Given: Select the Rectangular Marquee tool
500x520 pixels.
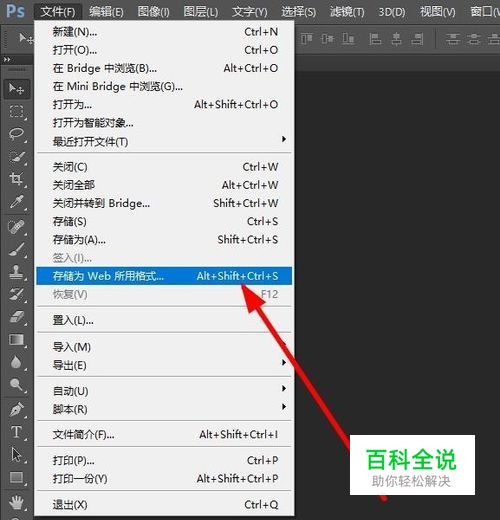Looking at the screenshot, I should point(16,111).
